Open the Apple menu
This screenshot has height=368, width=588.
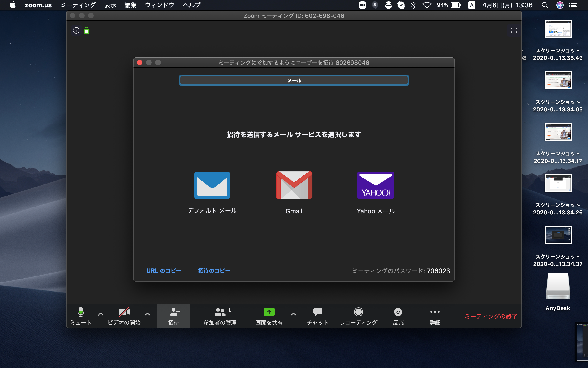click(13, 5)
